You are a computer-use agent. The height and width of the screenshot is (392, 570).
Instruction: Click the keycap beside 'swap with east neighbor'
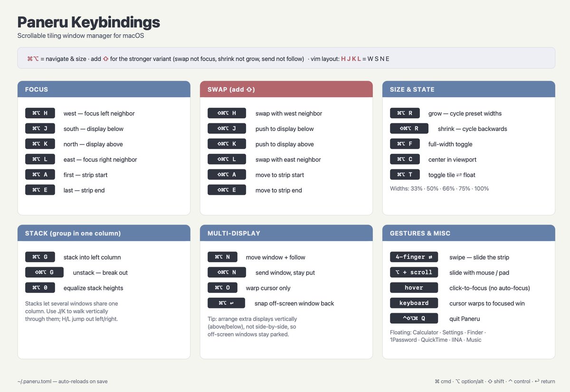pos(227,159)
